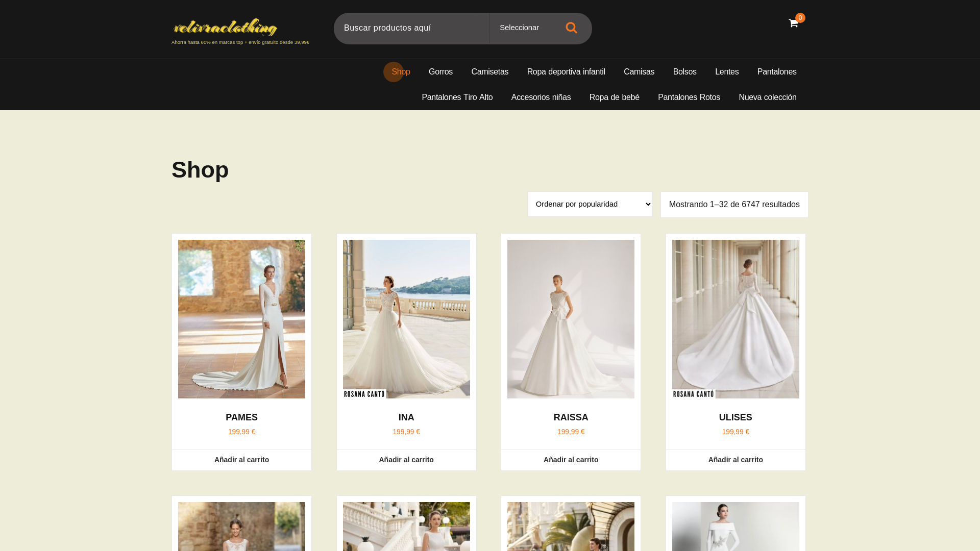Image resolution: width=980 pixels, height=551 pixels.
Task: Open the PAMES product title link
Action: click(x=241, y=417)
